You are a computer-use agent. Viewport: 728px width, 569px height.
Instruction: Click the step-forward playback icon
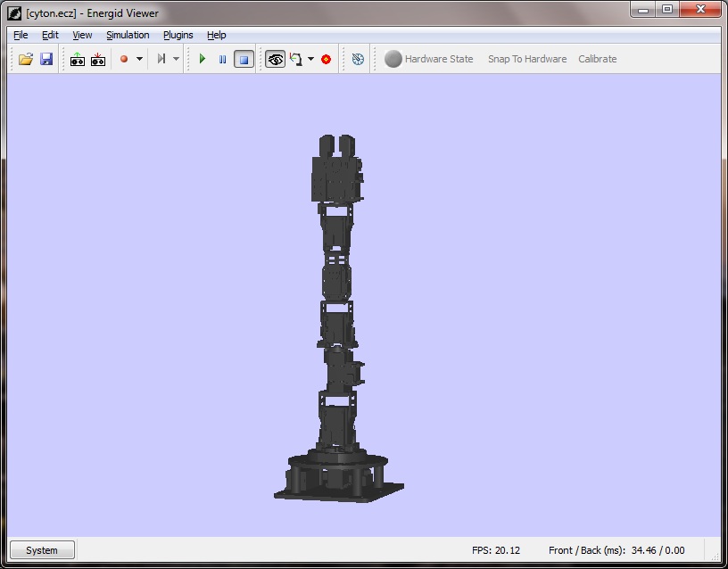point(161,59)
